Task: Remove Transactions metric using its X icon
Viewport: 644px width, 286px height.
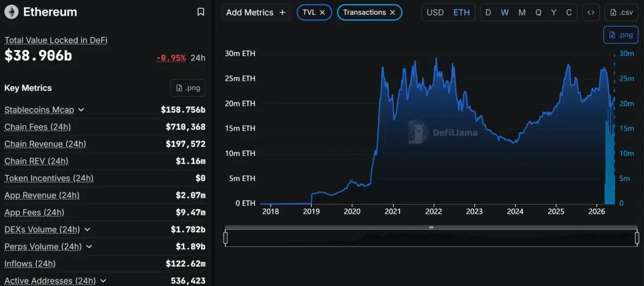Action: coord(392,12)
